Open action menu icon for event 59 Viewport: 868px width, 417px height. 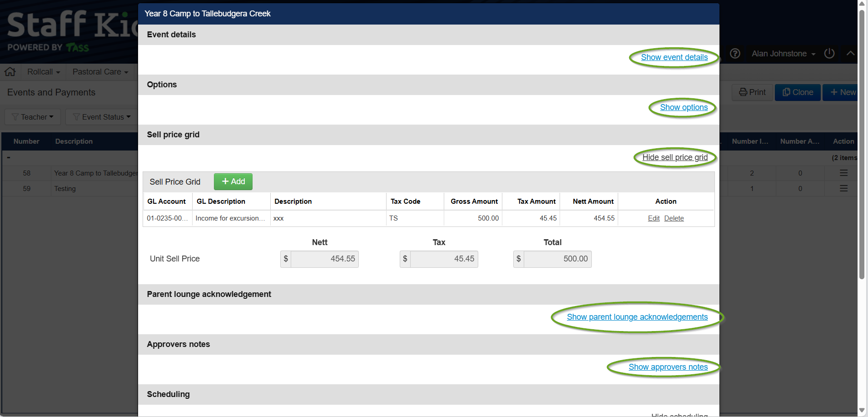coord(843,189)
